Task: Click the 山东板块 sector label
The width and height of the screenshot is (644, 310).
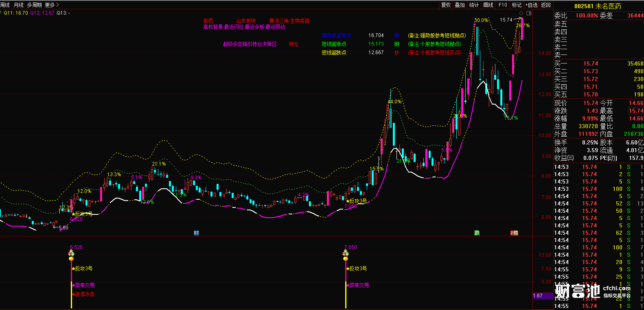Action: click(246, 21)
